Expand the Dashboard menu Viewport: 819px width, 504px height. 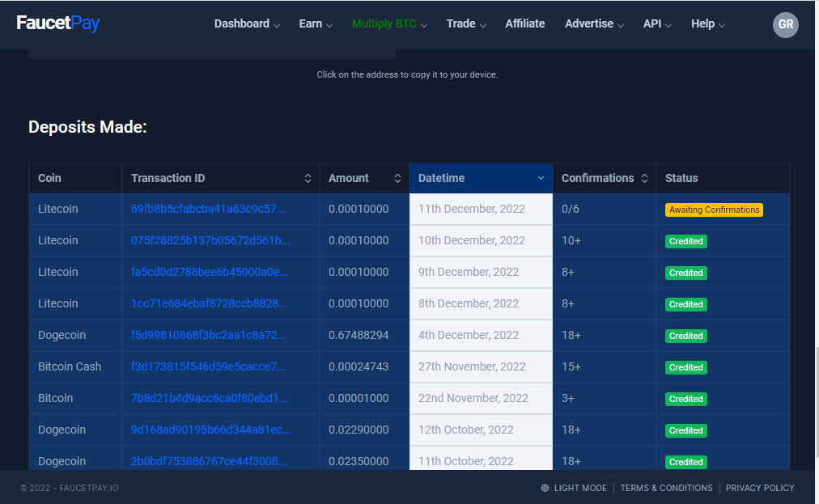(x=247, y=24)
